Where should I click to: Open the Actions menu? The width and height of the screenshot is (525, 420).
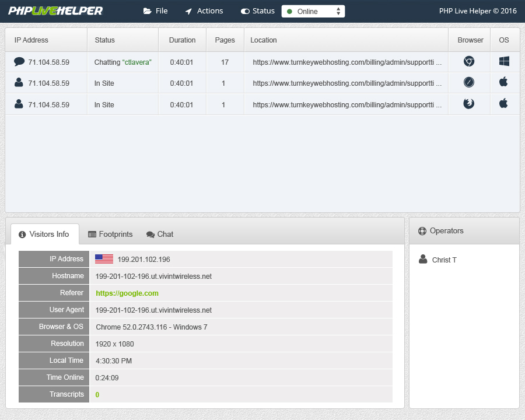pyautogui.click(x=204, y=11)
